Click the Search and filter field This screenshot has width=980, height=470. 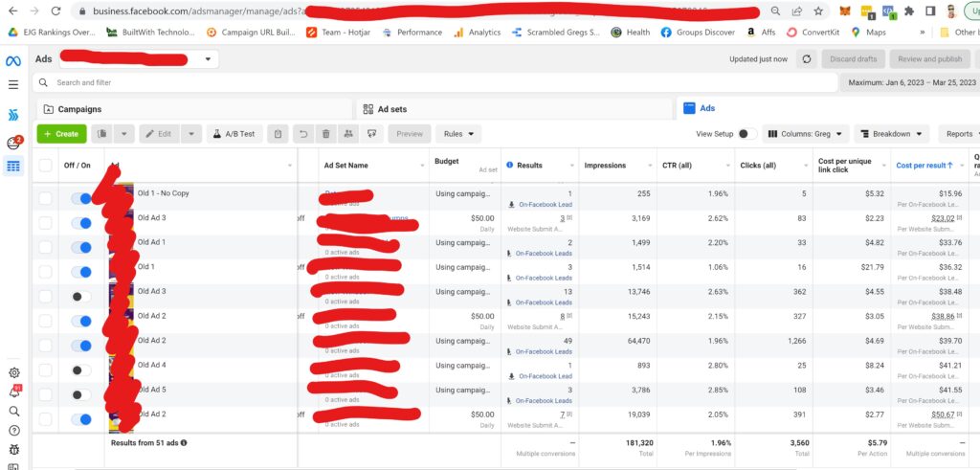click(435, 82)
